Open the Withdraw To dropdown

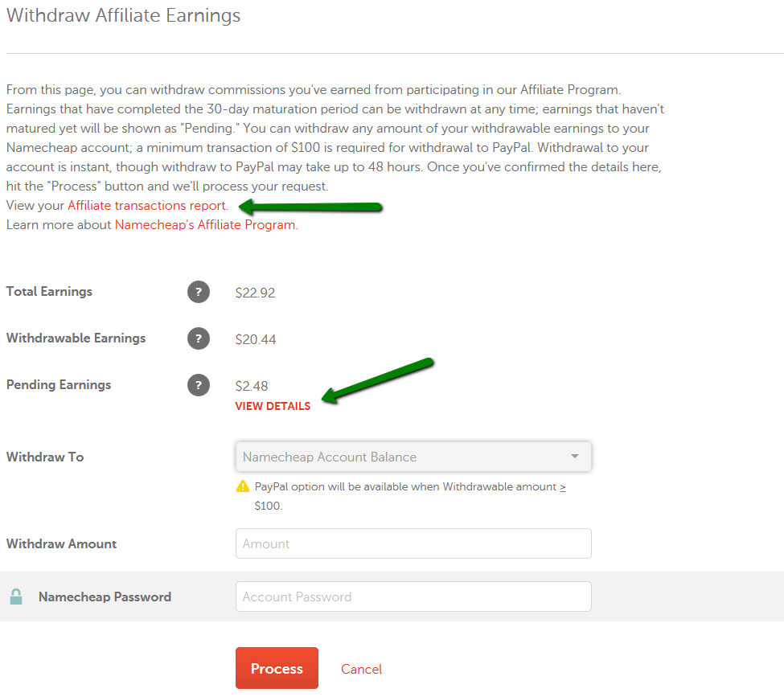(413, 457)
